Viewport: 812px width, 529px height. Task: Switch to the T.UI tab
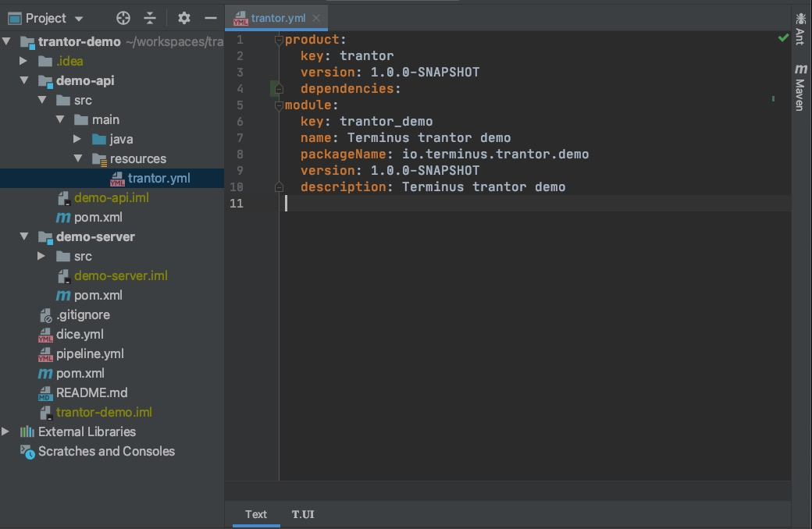(x=303, y=514)
